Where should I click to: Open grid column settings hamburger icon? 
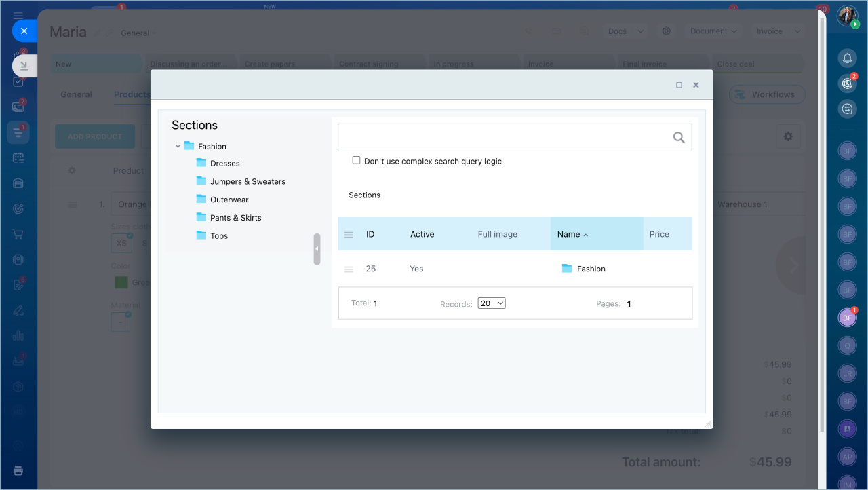click(349, 235)
